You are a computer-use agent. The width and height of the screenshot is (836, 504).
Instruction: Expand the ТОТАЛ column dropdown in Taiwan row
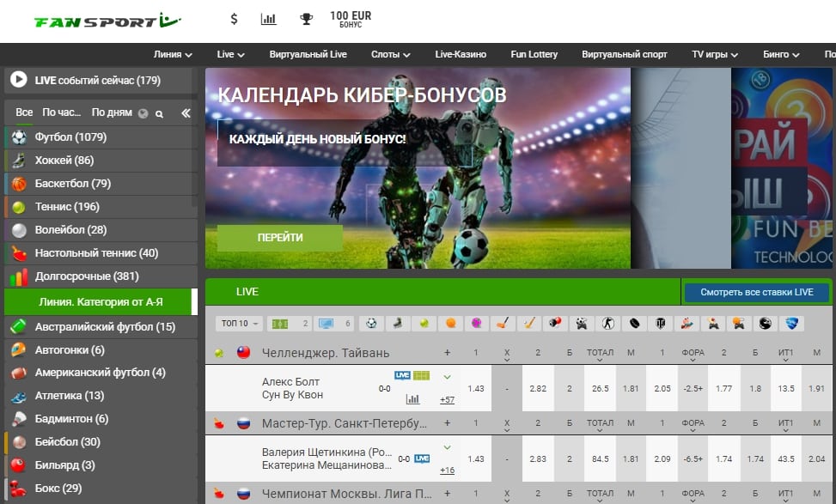[599, 353]
